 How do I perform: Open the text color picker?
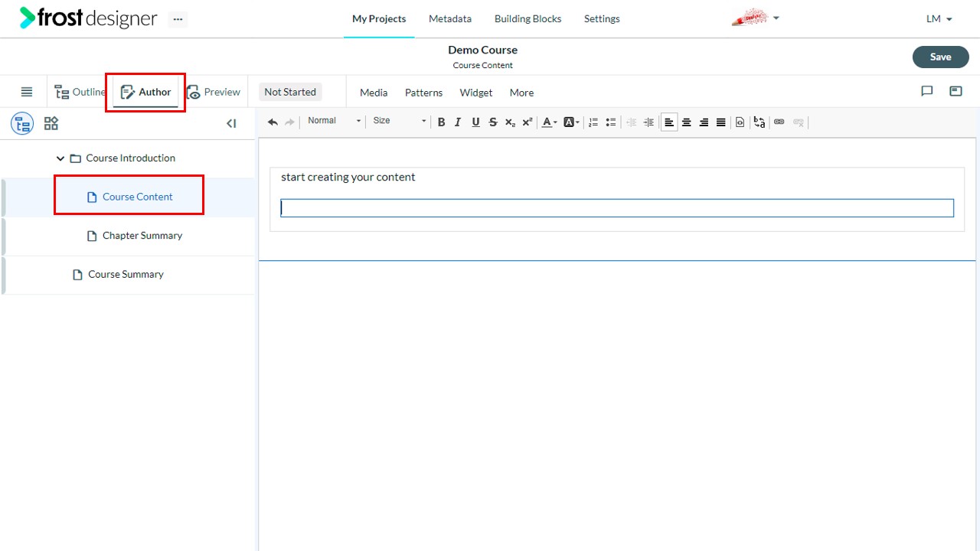(x=549, y=122)
